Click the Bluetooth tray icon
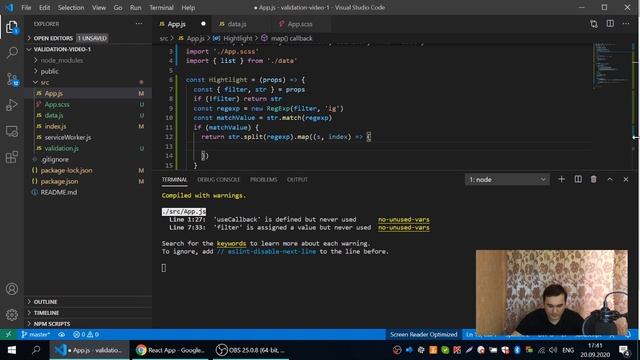 (517, 350)
